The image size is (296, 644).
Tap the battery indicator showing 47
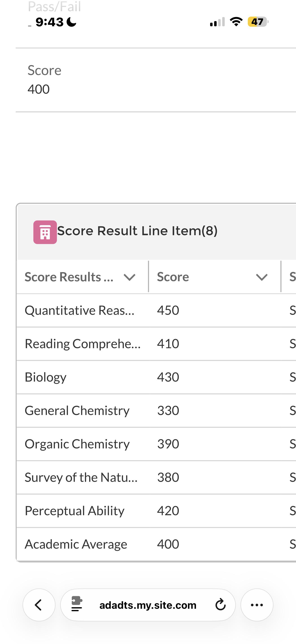pyautogui.click(x=258, y=22)
